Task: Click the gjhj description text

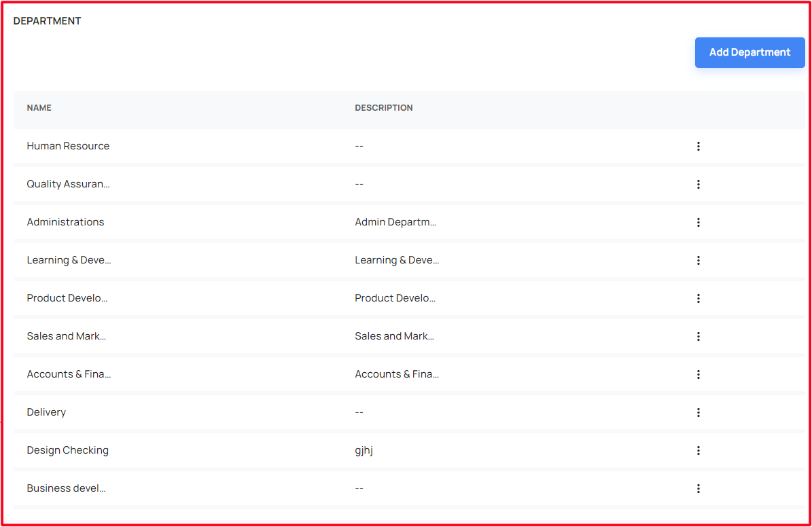Action: point(364,450)
